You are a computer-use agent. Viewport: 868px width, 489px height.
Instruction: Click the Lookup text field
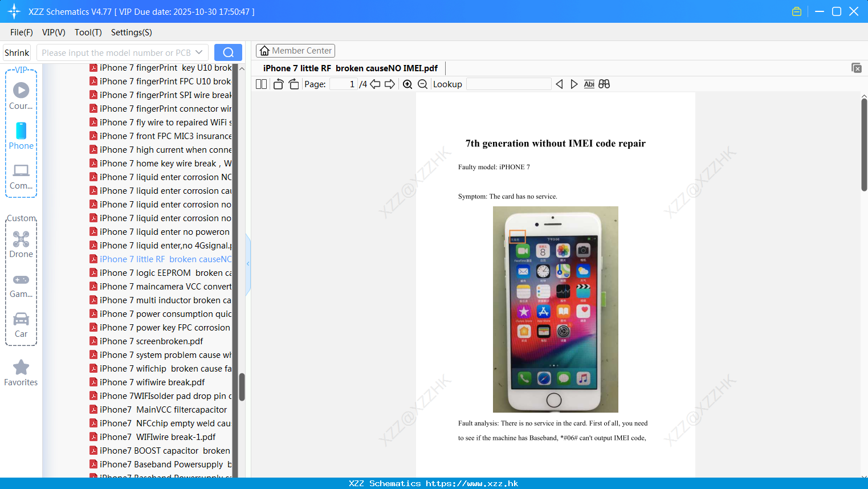(x=509, y=84)
